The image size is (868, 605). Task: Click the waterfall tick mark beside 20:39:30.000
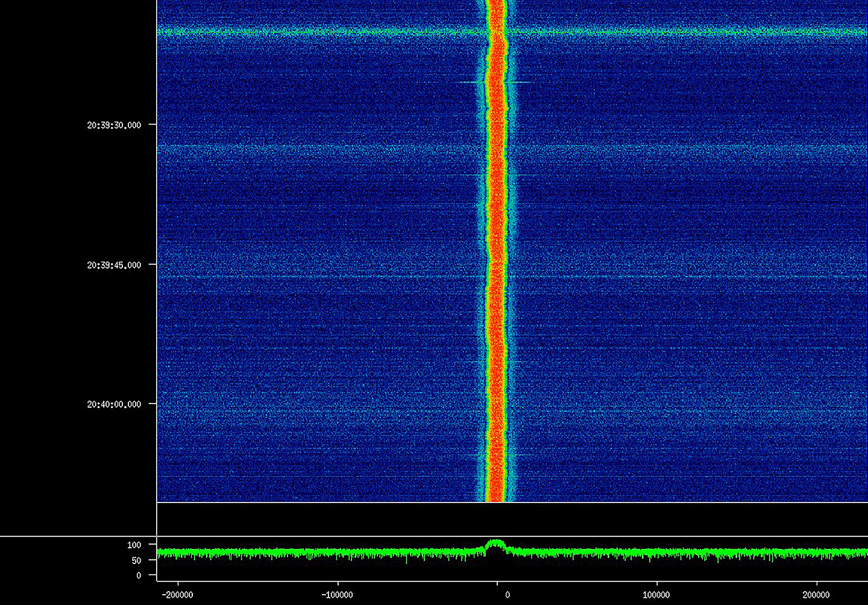[153, 125]
